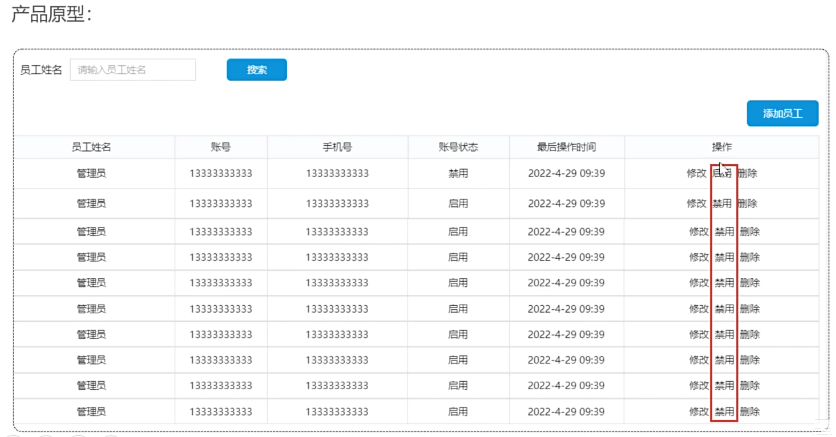Screen dimensions: 836x437
Task: Select the 员工姓名 column header
Action: (x=91, y=147)
